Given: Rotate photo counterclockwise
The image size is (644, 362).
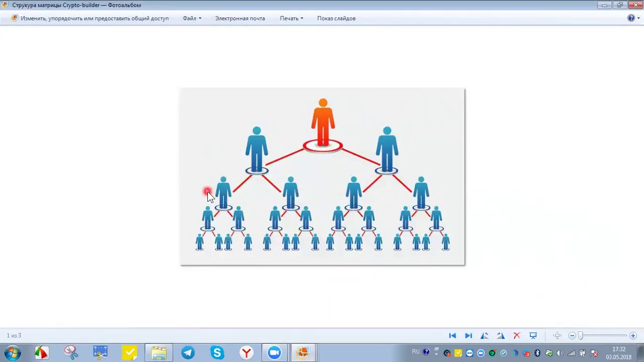Looking at the screenshot, I should (x=485, y=335).
